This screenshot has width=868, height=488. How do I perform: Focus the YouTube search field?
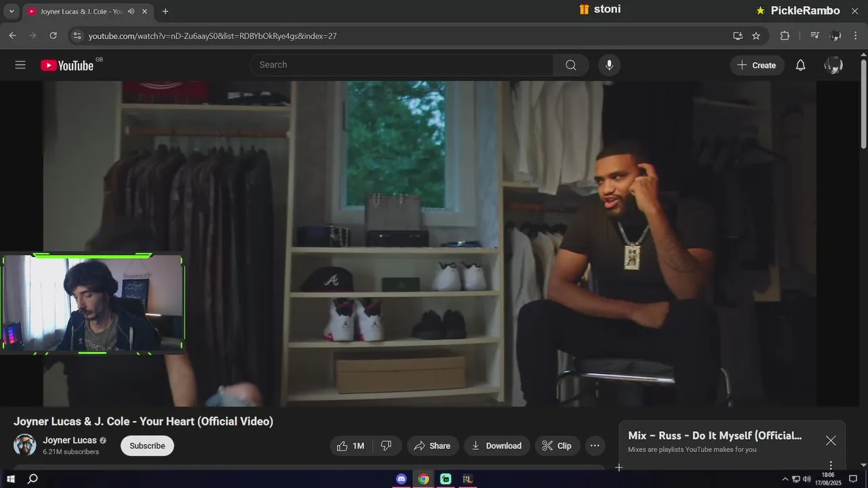pyautogui.click(x=401, y=65)
